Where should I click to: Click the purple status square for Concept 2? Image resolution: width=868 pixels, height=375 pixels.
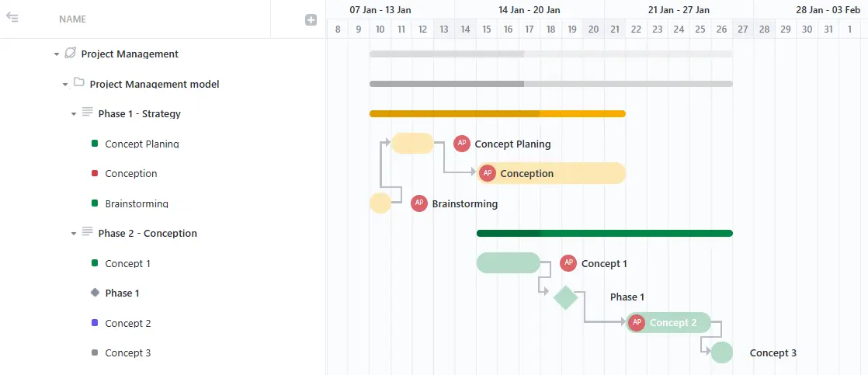(95, 322)
